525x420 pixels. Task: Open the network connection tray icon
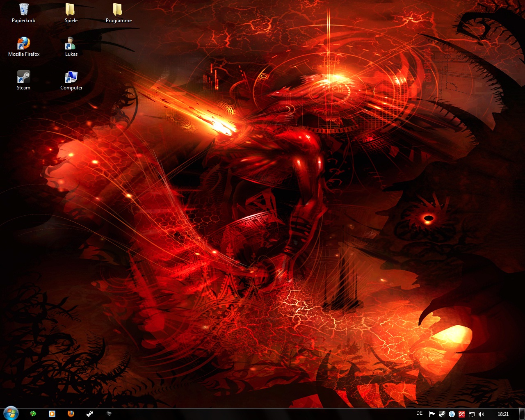coord(471,414)
